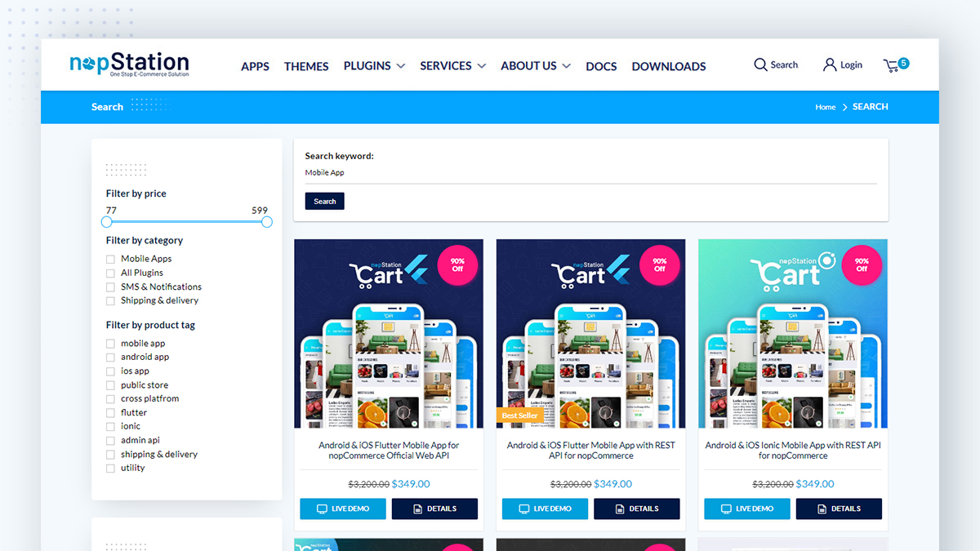Enable the ios app product tag
This screenshot has width=980, height=551.
110,371
